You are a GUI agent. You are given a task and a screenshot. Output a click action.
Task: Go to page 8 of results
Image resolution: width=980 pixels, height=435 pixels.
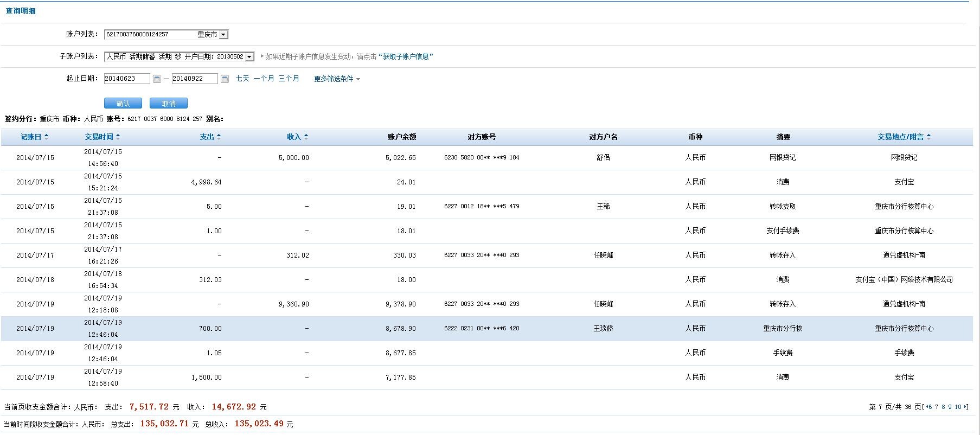[x=944, y=407]
